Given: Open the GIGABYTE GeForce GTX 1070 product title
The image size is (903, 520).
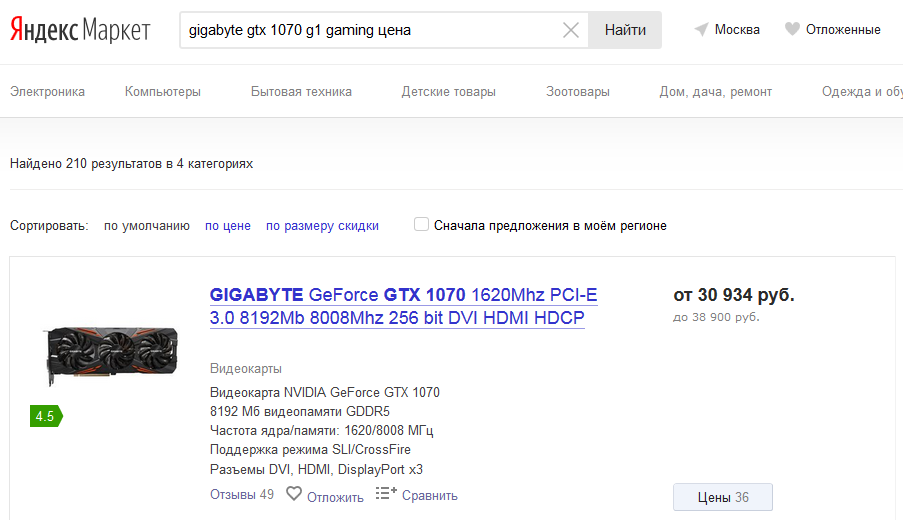Looking at the screenshot, I should 403,306.
